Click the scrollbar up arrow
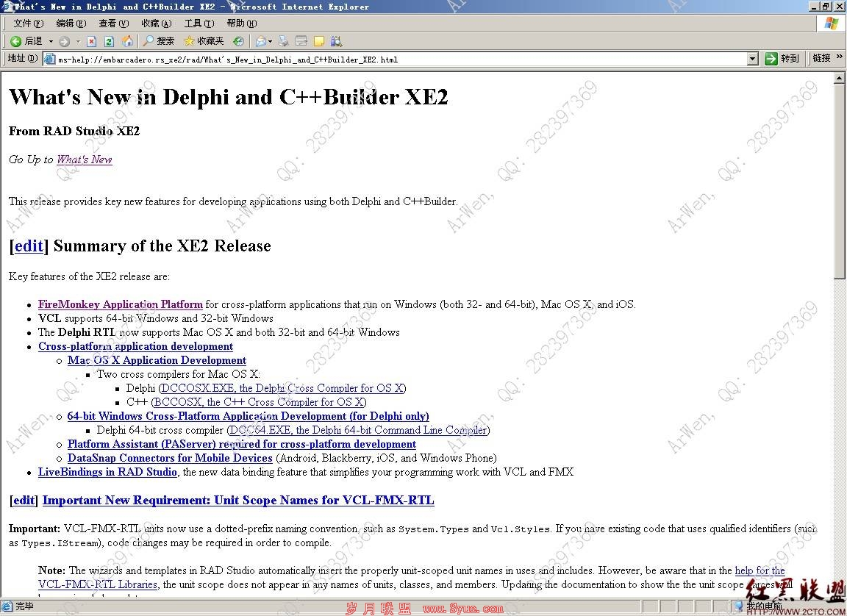 tap(840, 78)
